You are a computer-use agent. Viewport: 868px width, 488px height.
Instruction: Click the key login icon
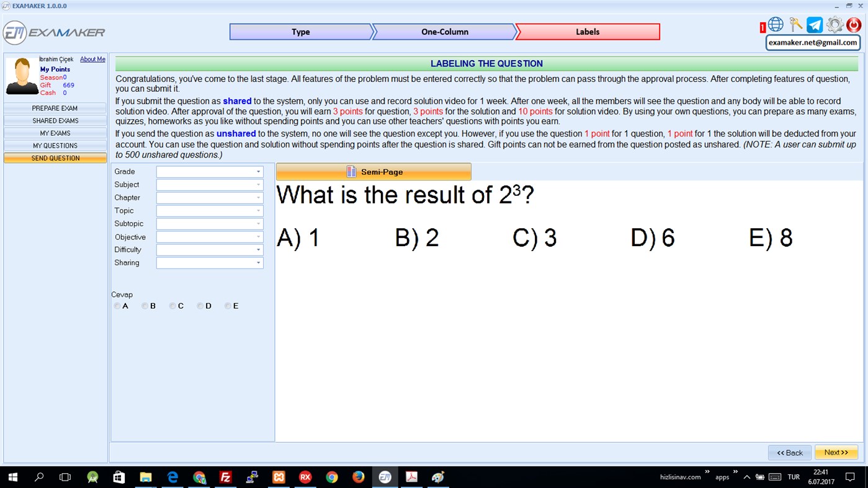pos(796,25)
